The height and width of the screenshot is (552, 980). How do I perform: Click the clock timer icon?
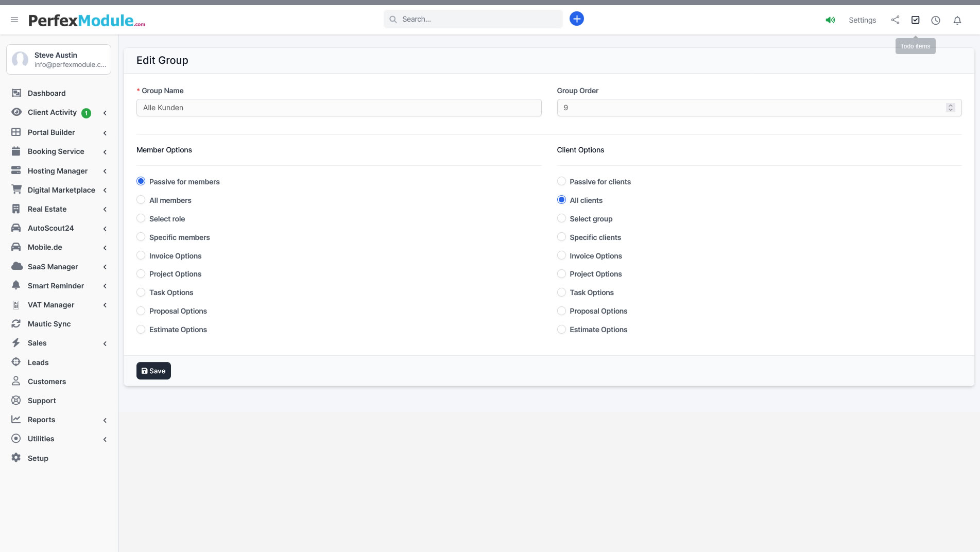pos(935,20)
